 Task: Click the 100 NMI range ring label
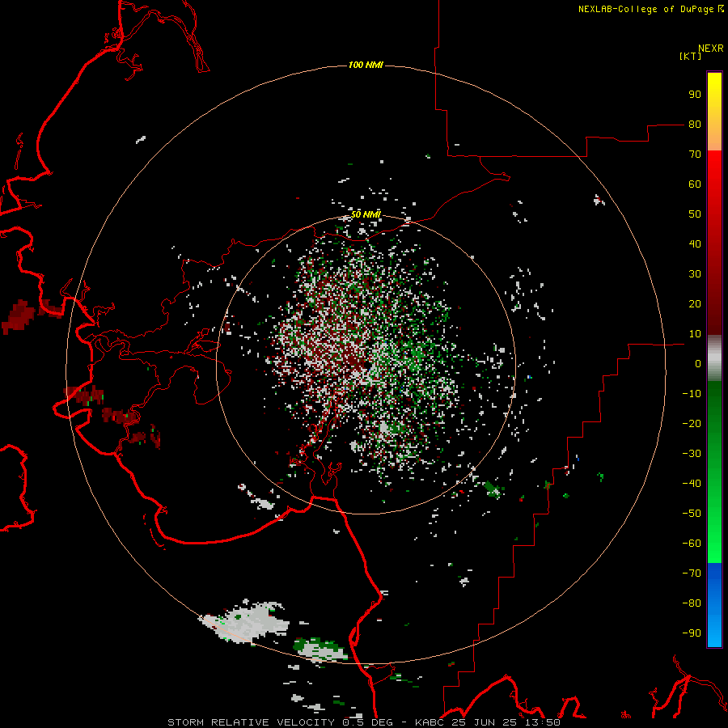(x=366, y=65)
